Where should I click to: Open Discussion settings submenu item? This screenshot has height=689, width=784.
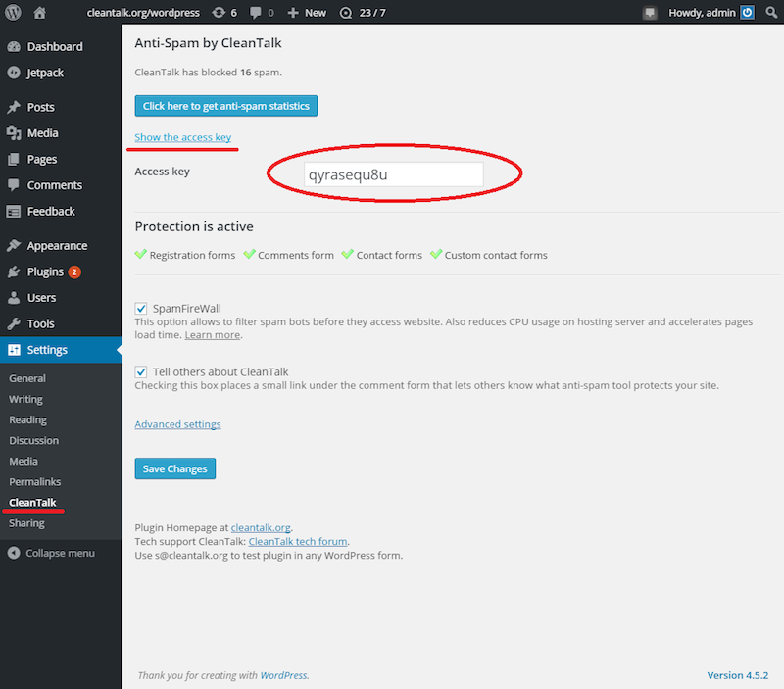(34, 440)
